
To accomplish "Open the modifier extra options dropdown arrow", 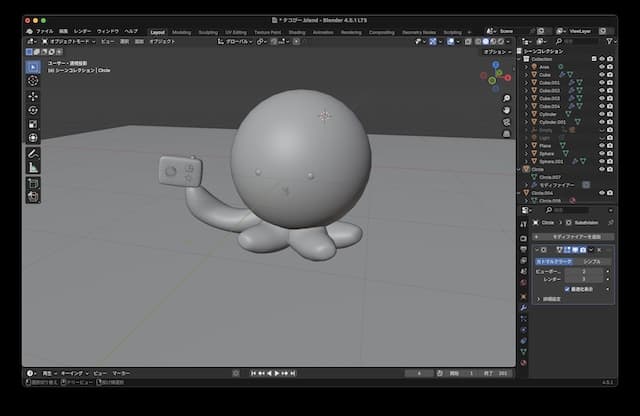I will [x=591, y=250].
